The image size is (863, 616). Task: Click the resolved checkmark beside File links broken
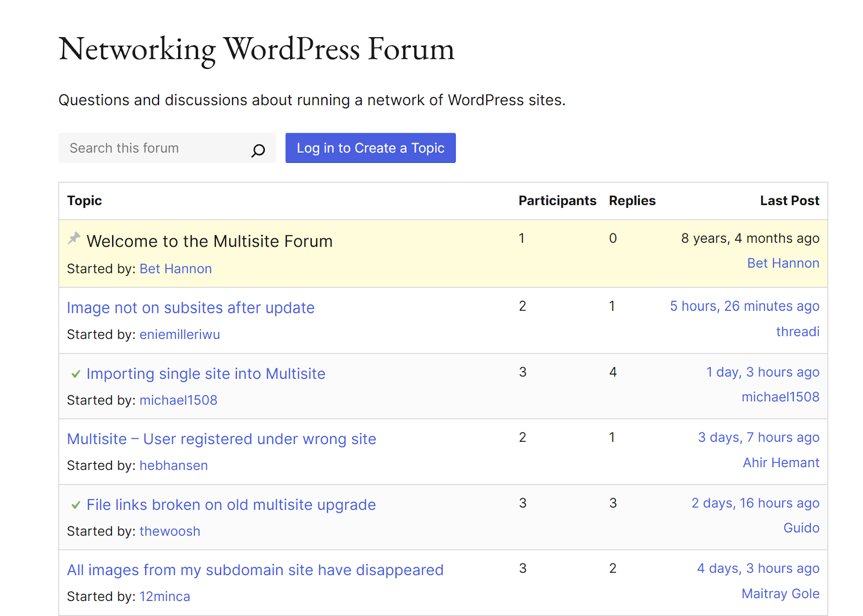pyautogui.click(x=75, y=505)
